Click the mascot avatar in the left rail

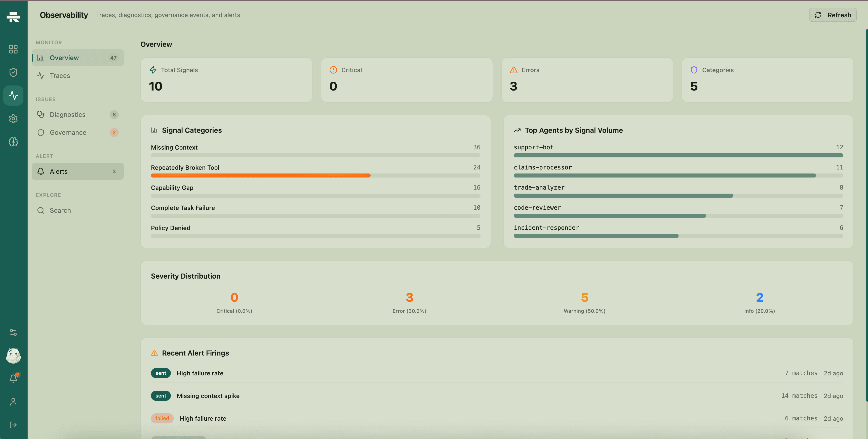pos(14,356)
